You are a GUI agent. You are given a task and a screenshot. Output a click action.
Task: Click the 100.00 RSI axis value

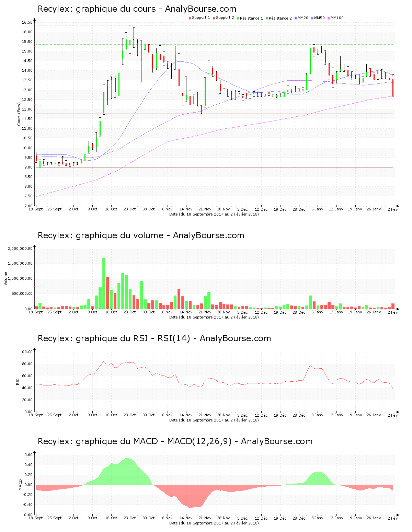pyautogui.click(x=26, y=352)
